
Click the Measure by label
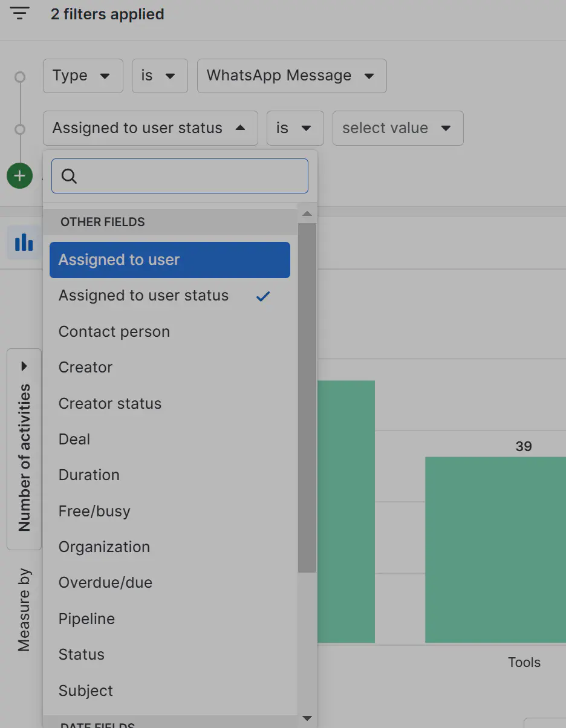(x=24, y=609)
